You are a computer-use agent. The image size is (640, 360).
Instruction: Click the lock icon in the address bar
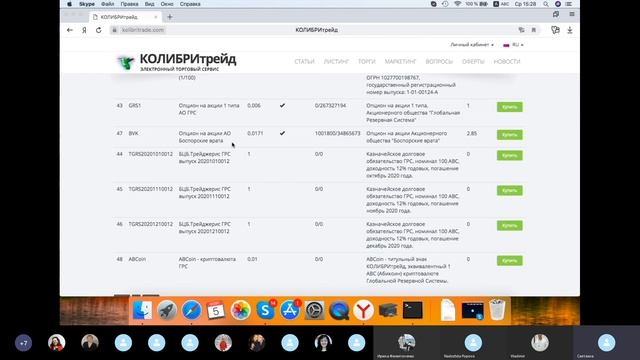tap(115, 30)
